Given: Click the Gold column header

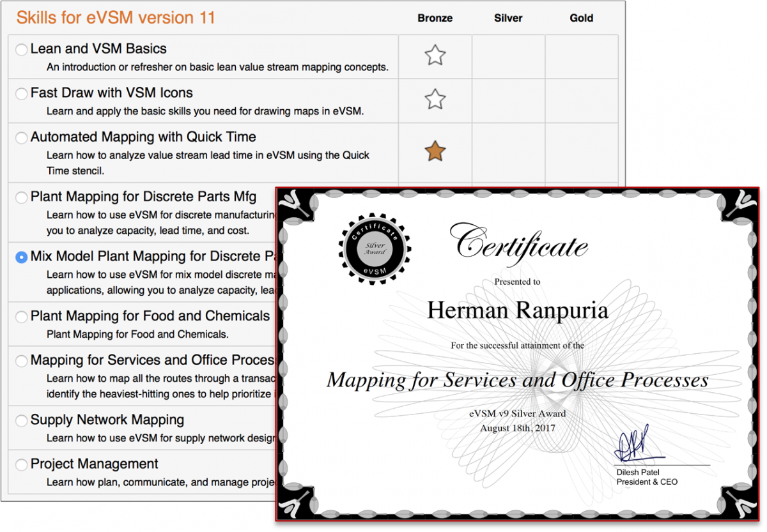Looking at the screenshot, I should [x=582, y=18].
